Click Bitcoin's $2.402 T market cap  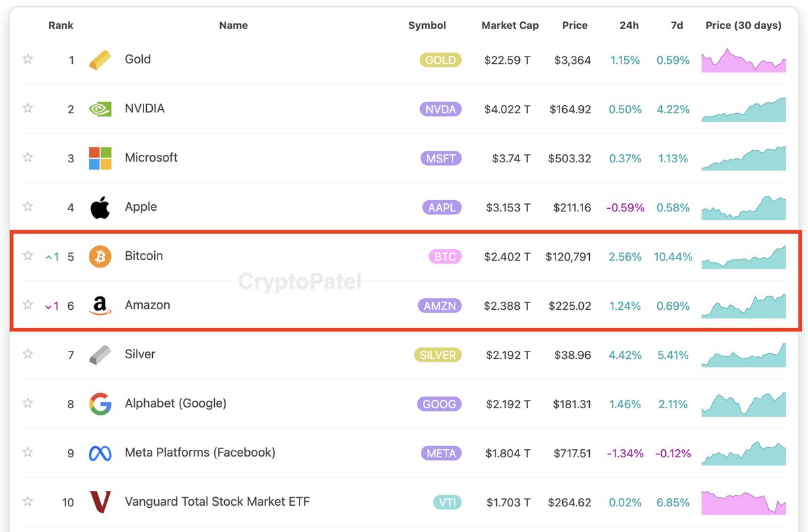(507, 257)
